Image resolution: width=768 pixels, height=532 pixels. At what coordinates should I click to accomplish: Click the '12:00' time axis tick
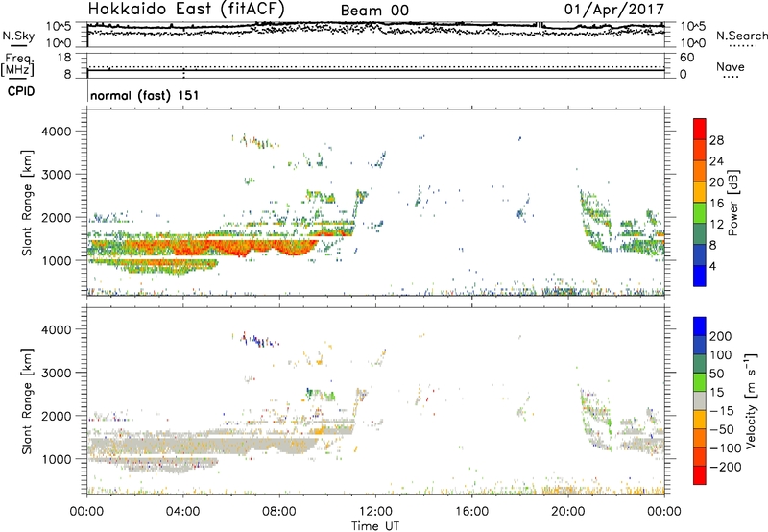tap(375, 512)
